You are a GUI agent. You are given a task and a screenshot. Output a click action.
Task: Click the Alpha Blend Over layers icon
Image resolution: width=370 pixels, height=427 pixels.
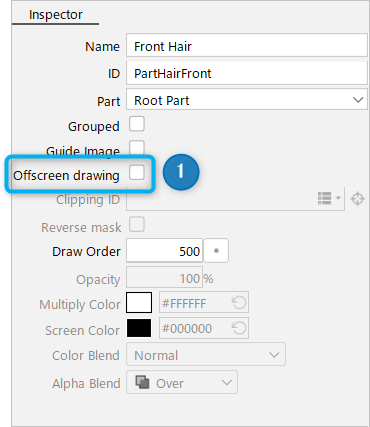(142, 382)
